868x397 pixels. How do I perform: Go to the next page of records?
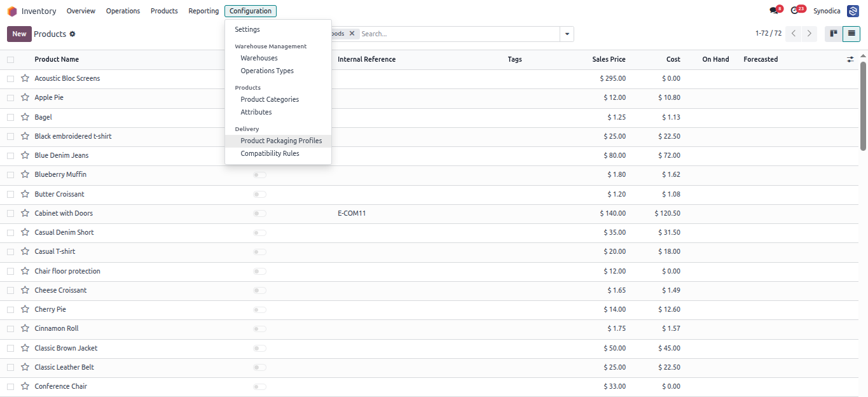coord(809,34)
